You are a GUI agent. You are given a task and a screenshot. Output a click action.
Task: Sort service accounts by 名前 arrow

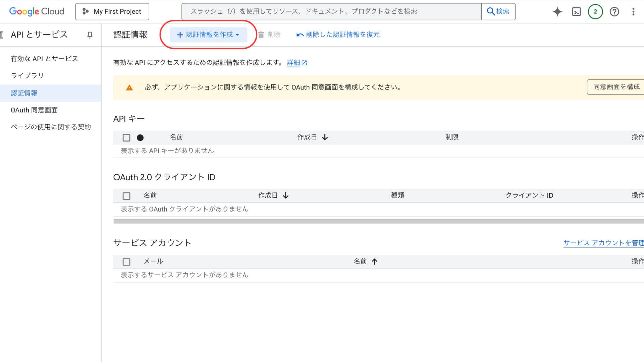pos(374,261)
